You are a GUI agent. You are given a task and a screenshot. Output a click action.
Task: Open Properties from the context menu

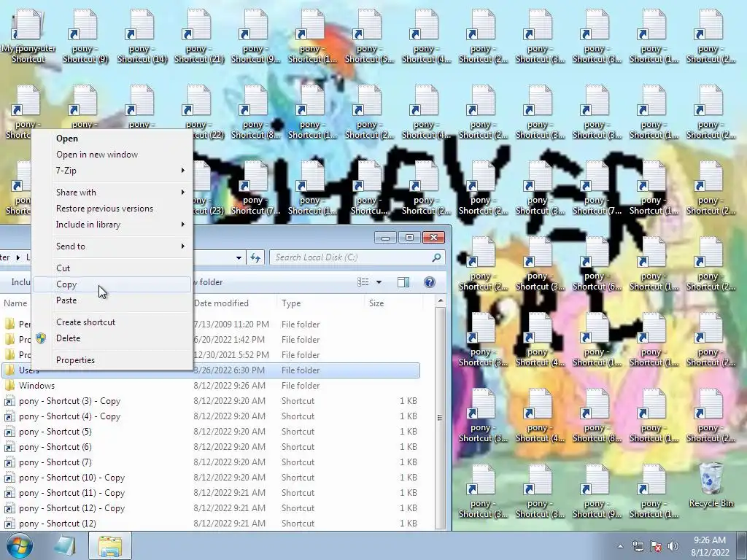75,360
